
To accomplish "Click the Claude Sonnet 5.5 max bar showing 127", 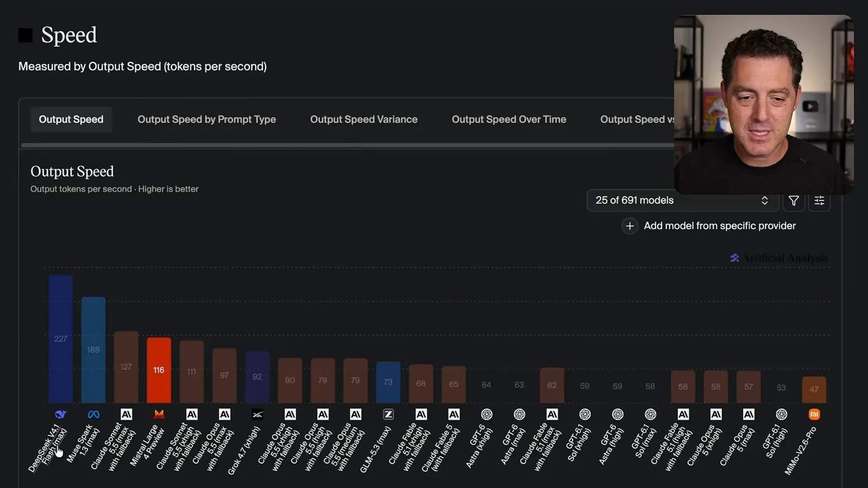I will pos(126,367).
